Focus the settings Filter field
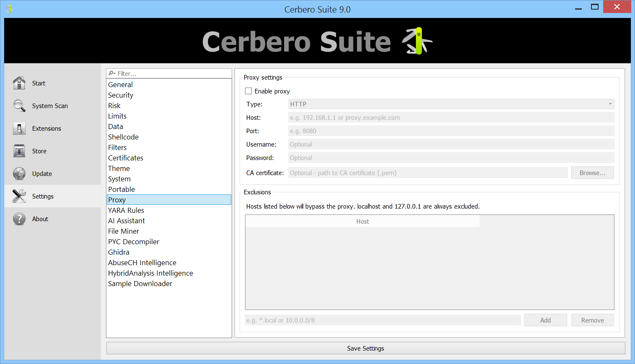Viewport: 635px width, 364px height. [169, 73]
